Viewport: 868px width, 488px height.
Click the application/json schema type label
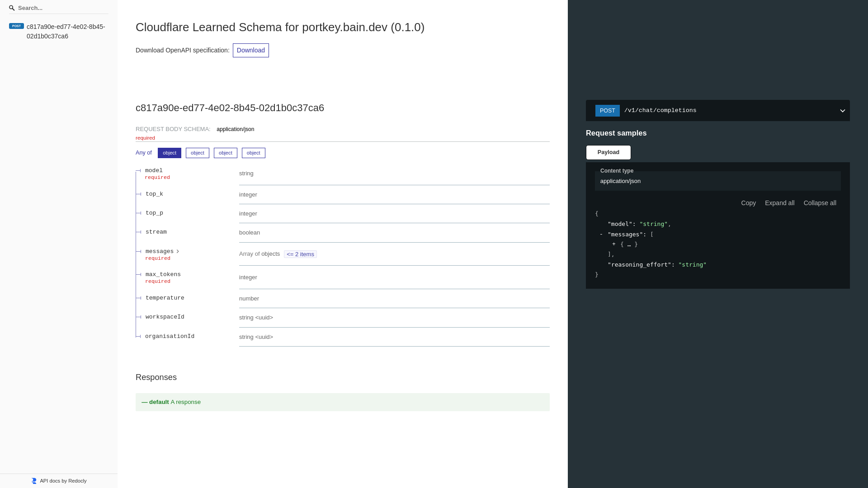coord(236,129)
